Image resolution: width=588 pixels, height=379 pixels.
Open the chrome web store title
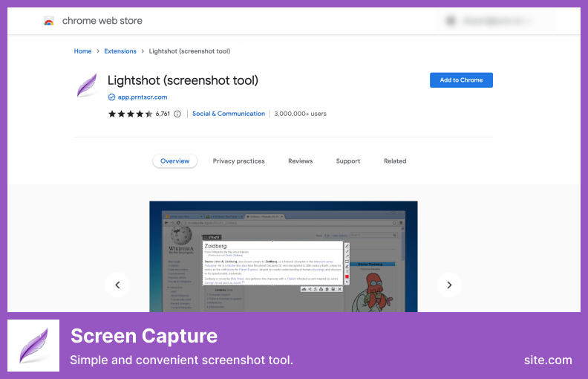[102, 21]
